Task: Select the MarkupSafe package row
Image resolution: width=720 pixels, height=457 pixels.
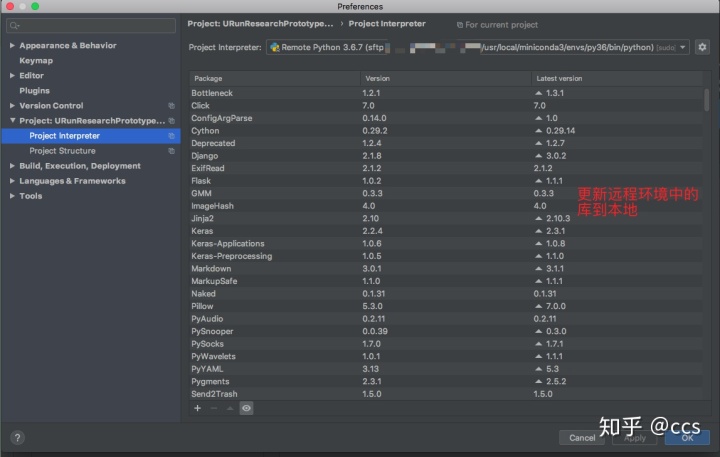Action: [x=446, y=281]
